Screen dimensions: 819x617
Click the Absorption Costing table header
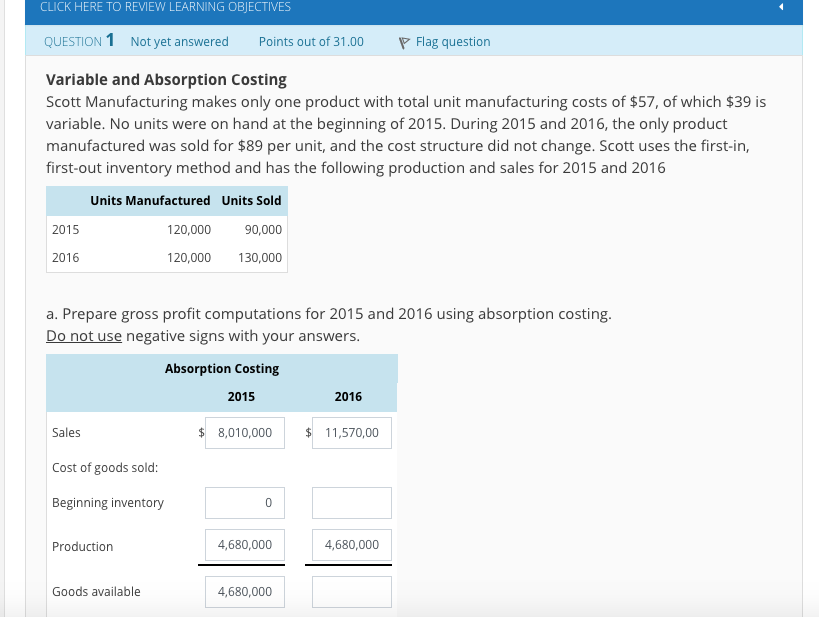(x=222, y=368)
